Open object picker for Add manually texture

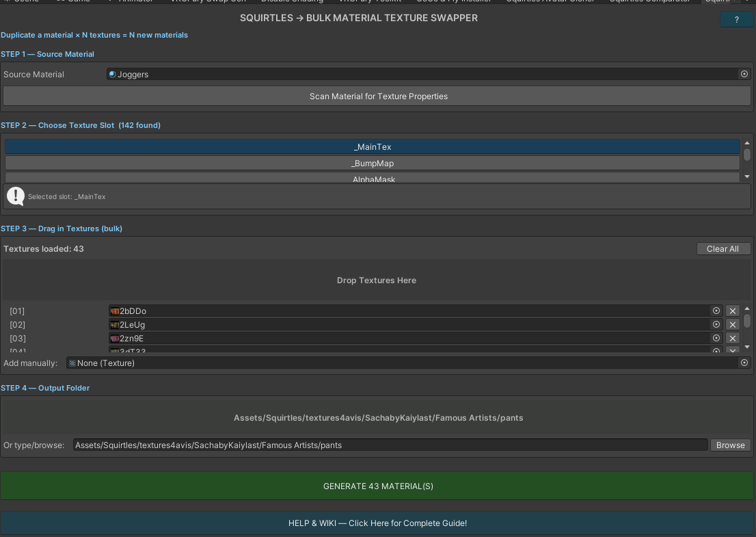744,363
